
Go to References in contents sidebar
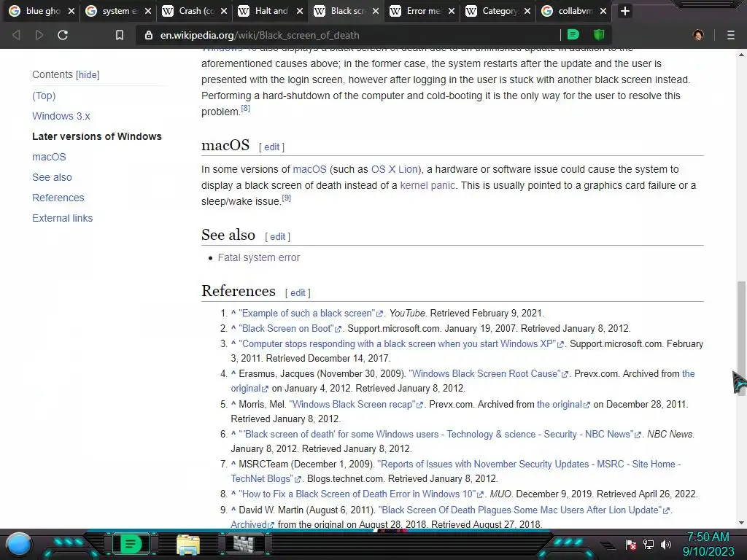click(58, 198)
